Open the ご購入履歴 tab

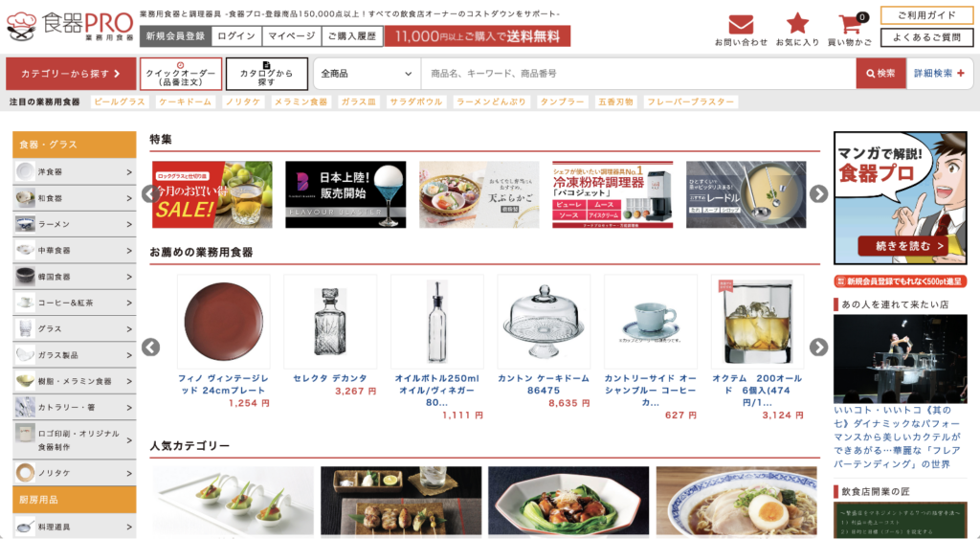tap(352, 36)
